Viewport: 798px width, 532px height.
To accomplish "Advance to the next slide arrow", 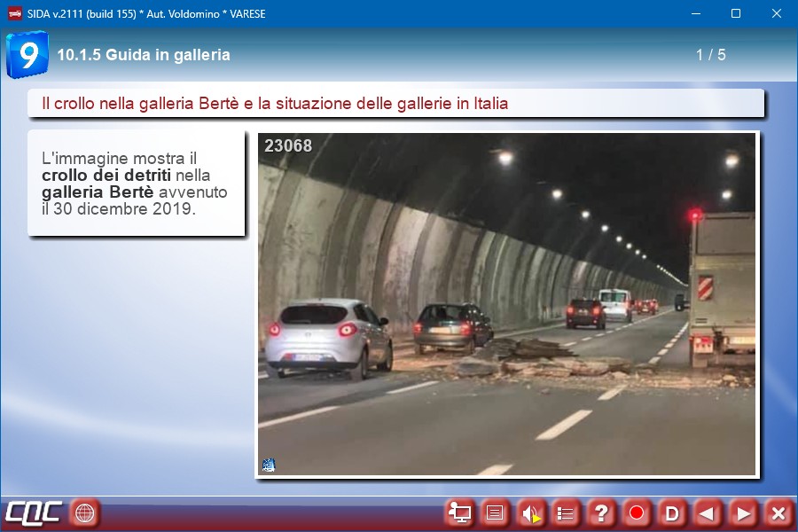I will pos(742,512).
